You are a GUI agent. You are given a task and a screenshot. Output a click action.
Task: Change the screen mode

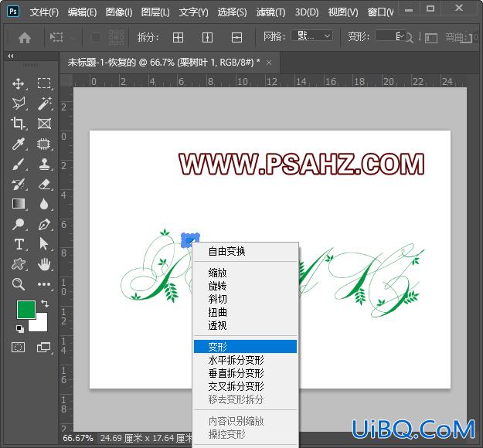[44, 348]
